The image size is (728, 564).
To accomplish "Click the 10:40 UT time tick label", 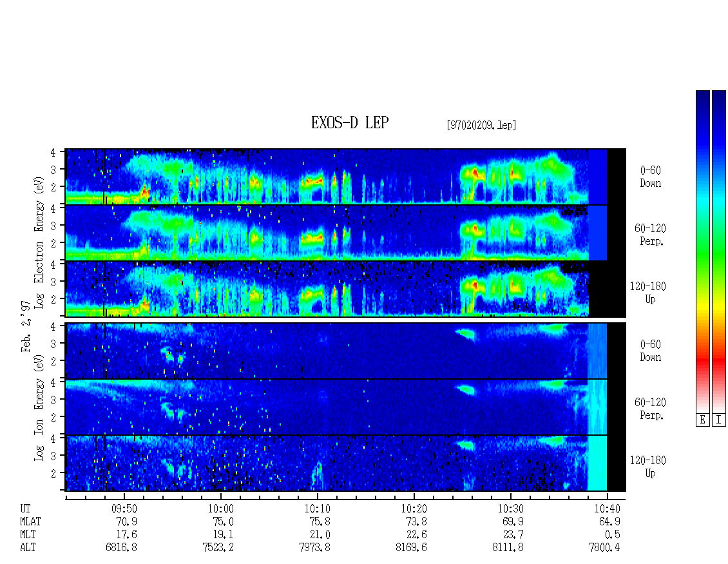I will (x=607, y=509).
